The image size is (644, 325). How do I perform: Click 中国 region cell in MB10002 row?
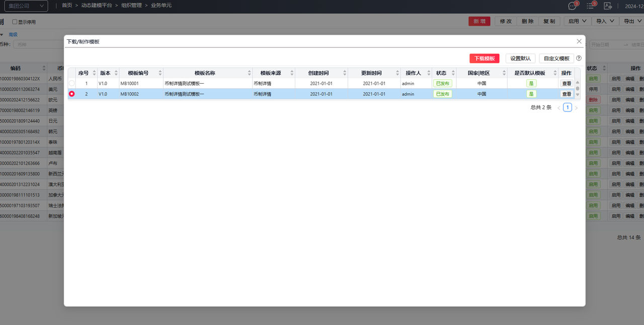[481, 94]
